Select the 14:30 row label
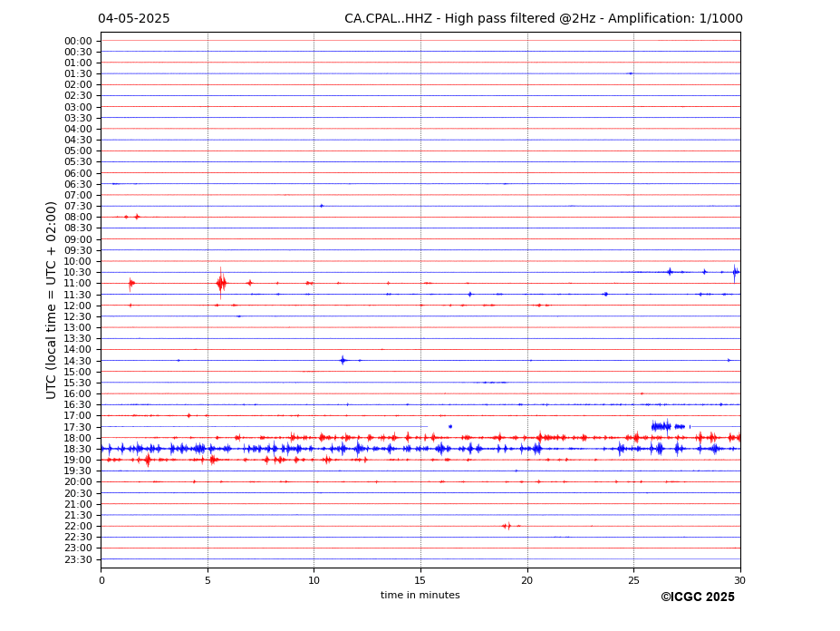The height and width of the screenshot is (631, 840). [x=78, y=361]
